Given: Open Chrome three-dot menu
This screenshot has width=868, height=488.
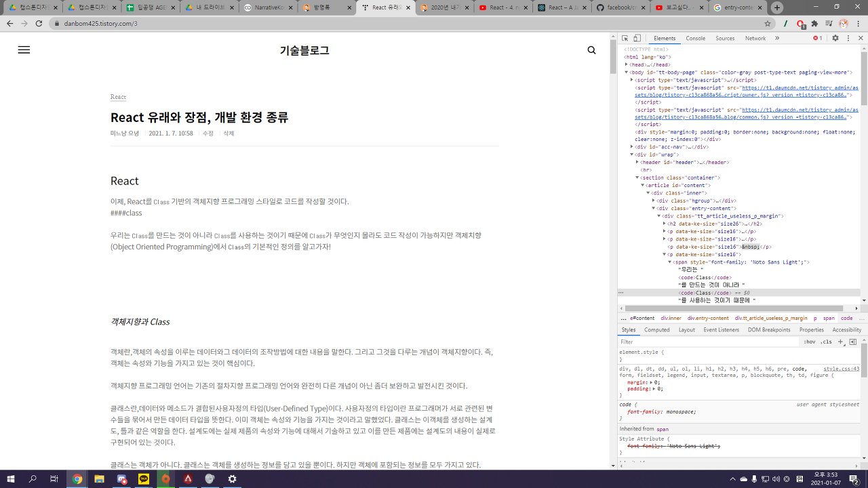Looking at the screenshot, I should (859, 23).
